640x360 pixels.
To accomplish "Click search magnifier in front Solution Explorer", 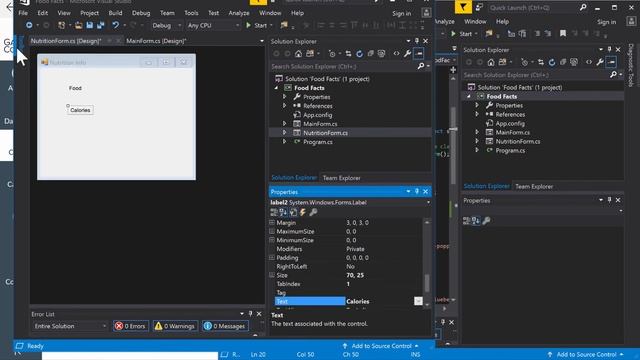I will point(421,66).
